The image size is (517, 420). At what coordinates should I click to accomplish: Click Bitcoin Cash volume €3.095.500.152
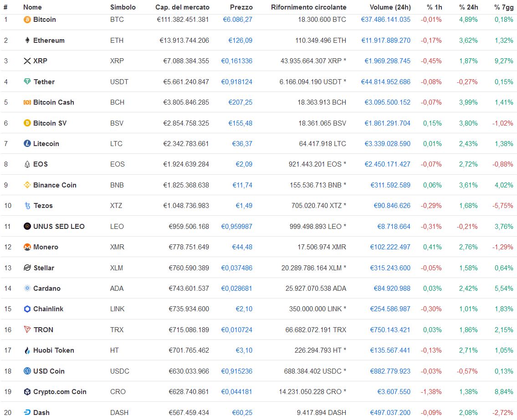(388, 102)
